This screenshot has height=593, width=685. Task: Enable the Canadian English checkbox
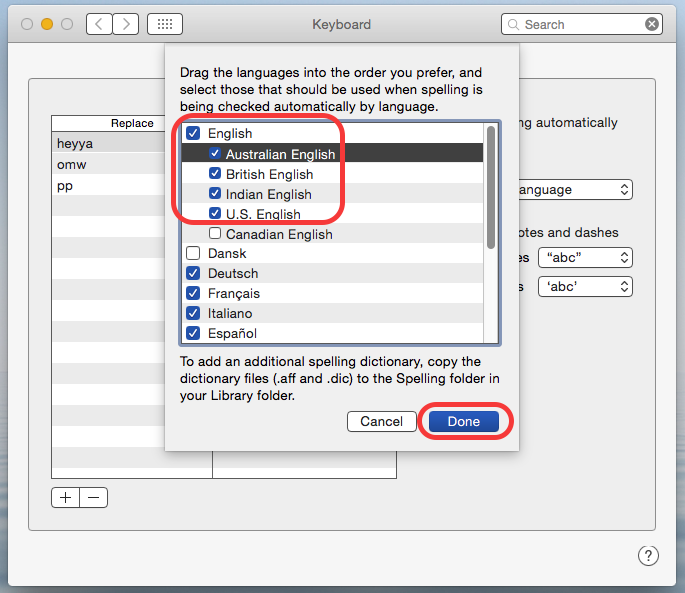tap(215, 234)
